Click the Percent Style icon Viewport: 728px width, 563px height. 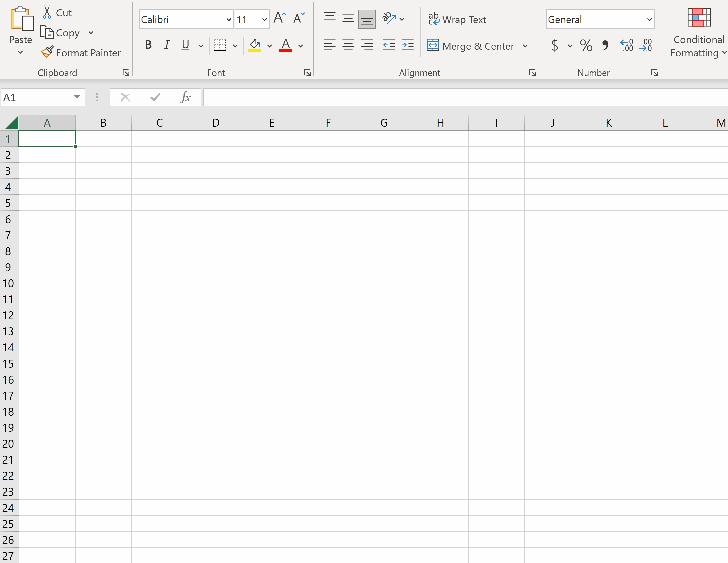click(x=586, y=45)
